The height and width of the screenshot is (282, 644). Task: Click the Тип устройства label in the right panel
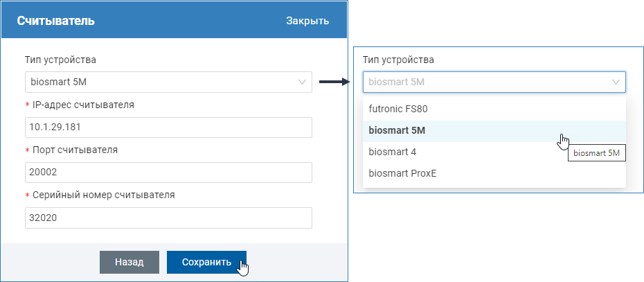coord(398,60)
